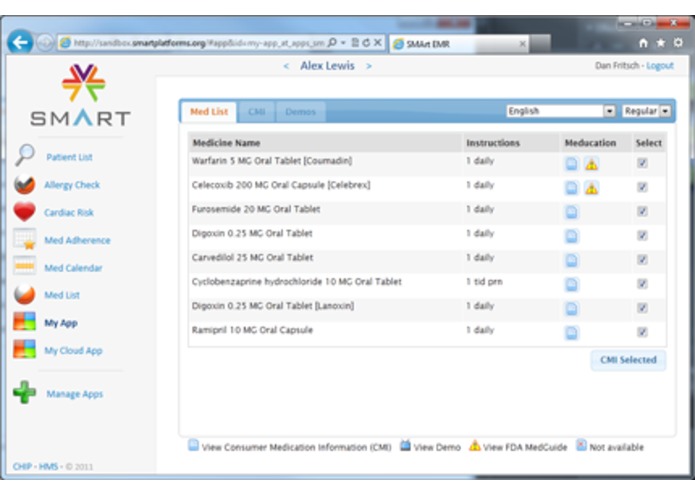Click the browser address bar URL
The width and height of the screenshot is (695, 494).
point(199,43)
